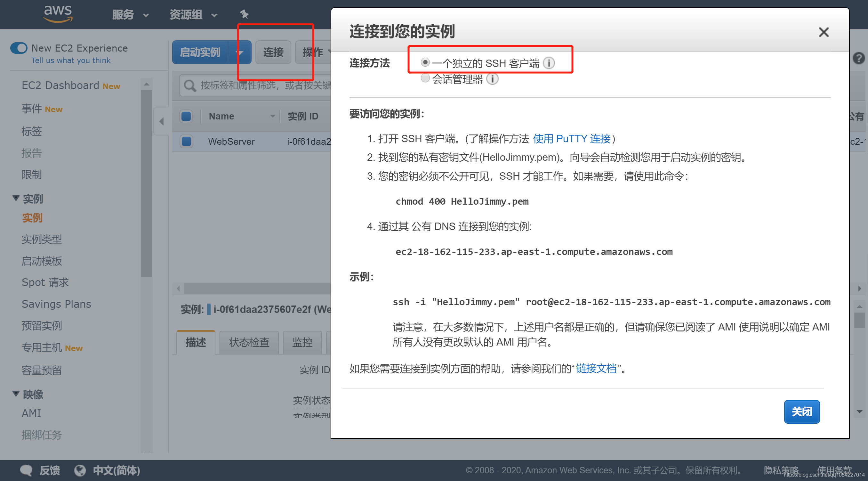Click the globe language icon 中文(简体)
Screen dimensions: 868x481
click(80, 470)
